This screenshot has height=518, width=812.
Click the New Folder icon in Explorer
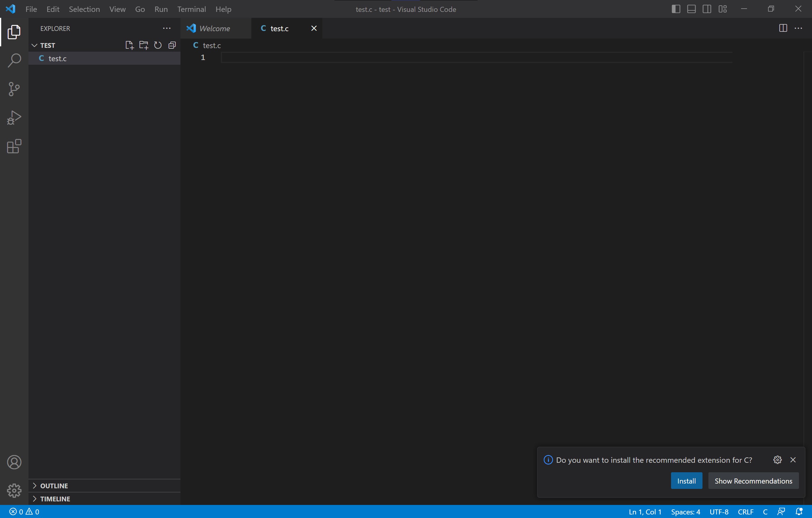[x=144, y=45]
